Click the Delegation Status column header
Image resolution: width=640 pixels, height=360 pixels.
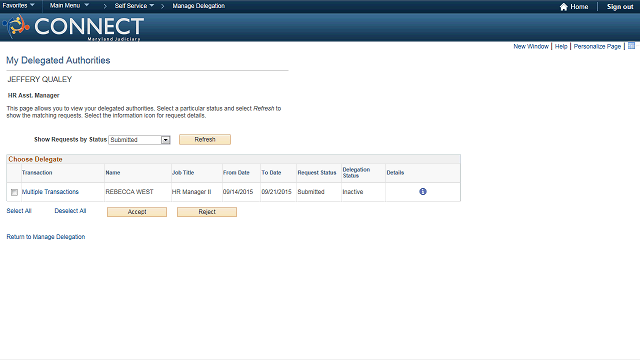coord(356,173)
